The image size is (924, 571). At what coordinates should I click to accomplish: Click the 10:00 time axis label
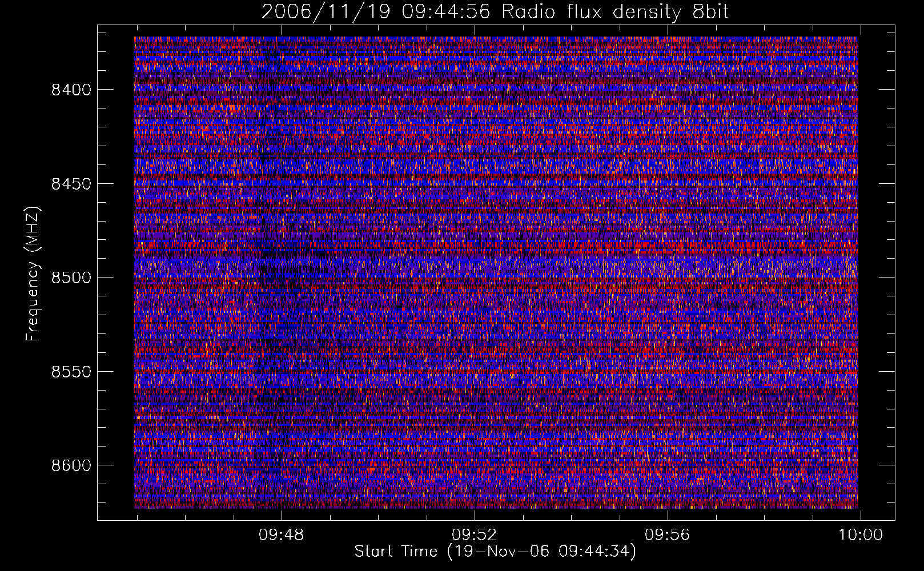click(861, 535)
